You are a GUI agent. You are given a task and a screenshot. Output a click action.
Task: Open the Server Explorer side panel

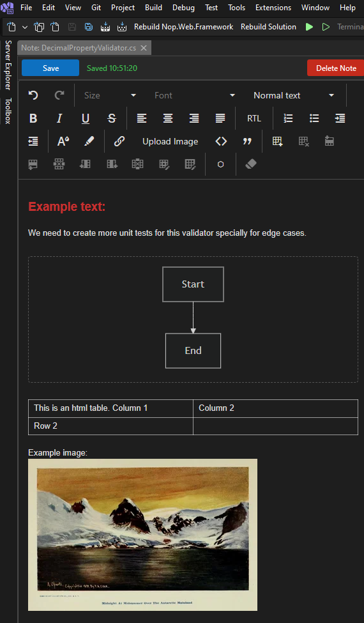tap(8, 65)
